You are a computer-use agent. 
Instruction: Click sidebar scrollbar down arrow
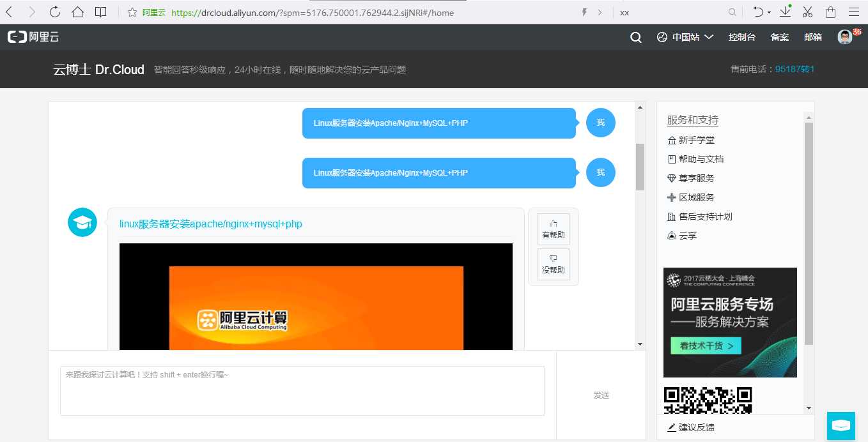[809, 408]
